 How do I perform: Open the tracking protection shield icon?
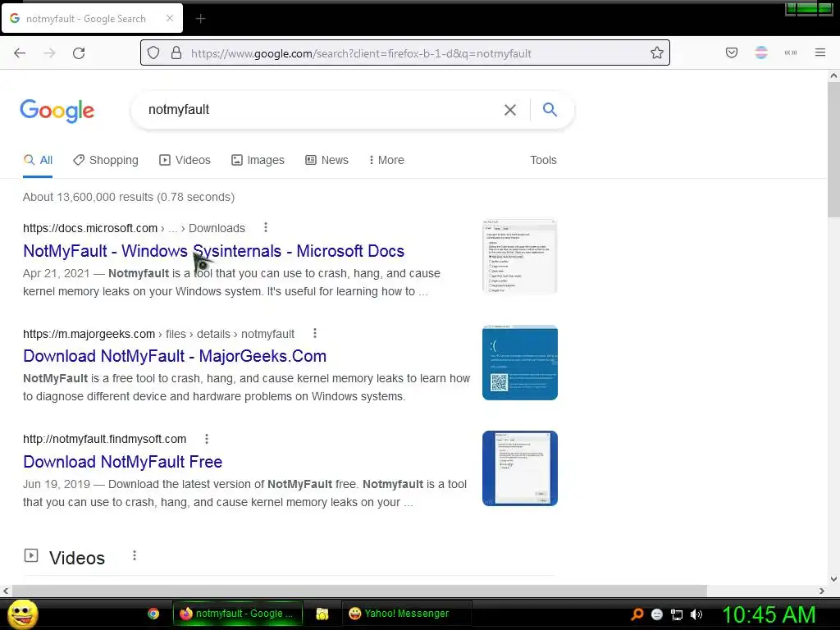153,53
